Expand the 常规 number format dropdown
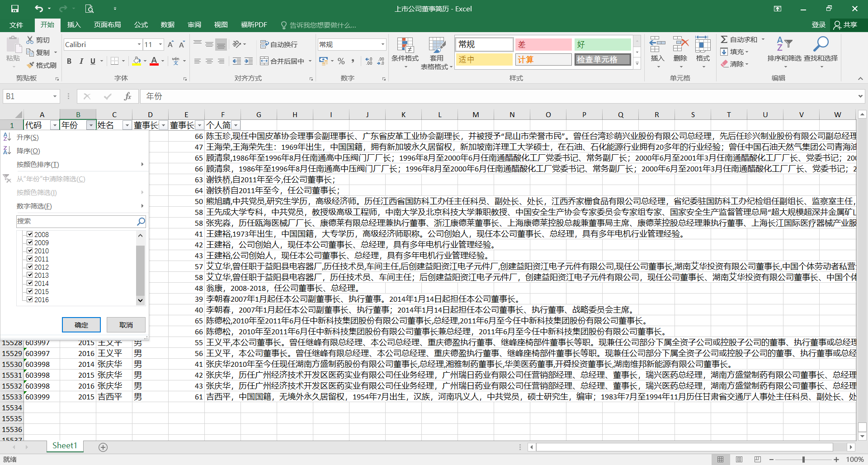Viewport: 868px width, 465px height. pyautogui.click(x=383, y=44)
